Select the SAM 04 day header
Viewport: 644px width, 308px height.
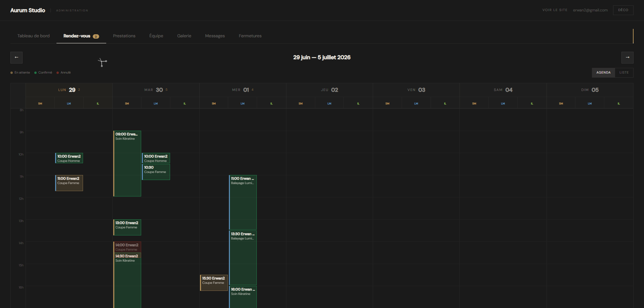[x=503, y=90]
